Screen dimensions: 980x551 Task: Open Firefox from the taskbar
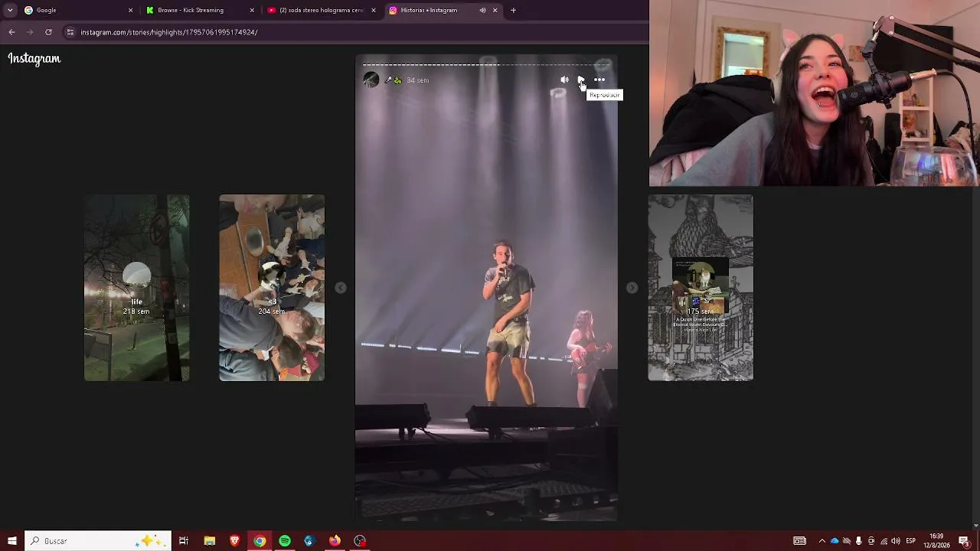pyautogui.click(x=335, y=541)
